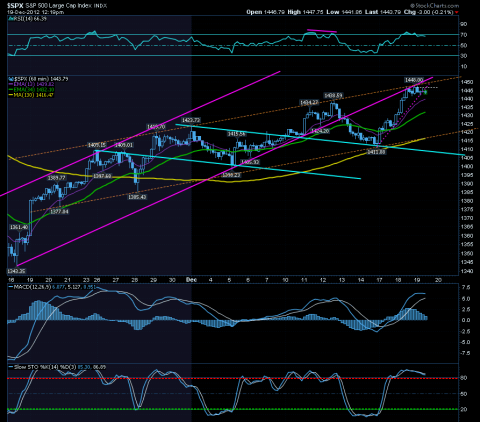Select the 1343.35 price low label
The height and width of the screenshot is (422, 480).
pyautogui.click(x=17, y=271)
